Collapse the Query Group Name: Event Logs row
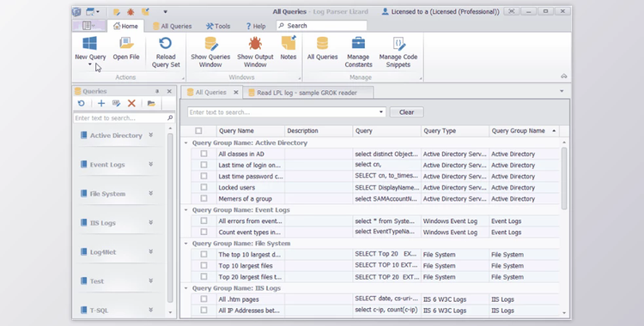This screenshot has height=326, width=644. click(185, 210)
